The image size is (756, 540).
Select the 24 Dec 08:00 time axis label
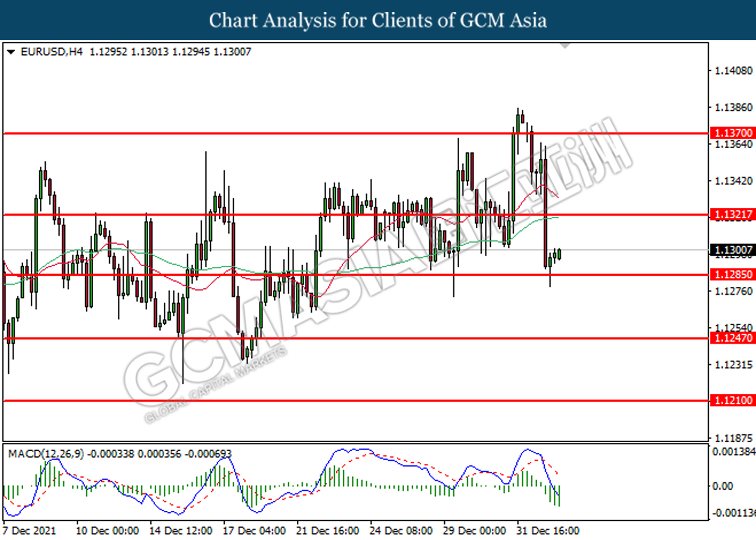[x=401, y=531]
